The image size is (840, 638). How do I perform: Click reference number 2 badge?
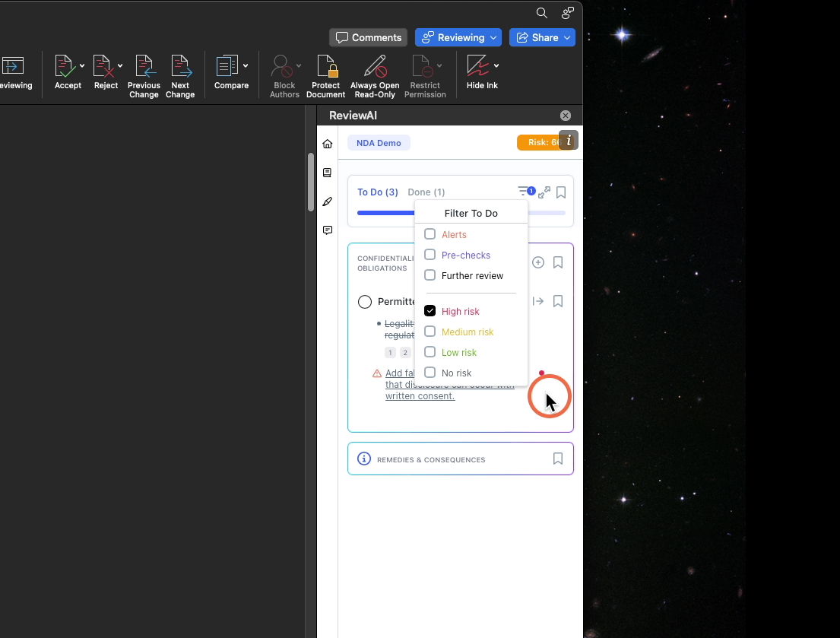(x=405, y=353)
